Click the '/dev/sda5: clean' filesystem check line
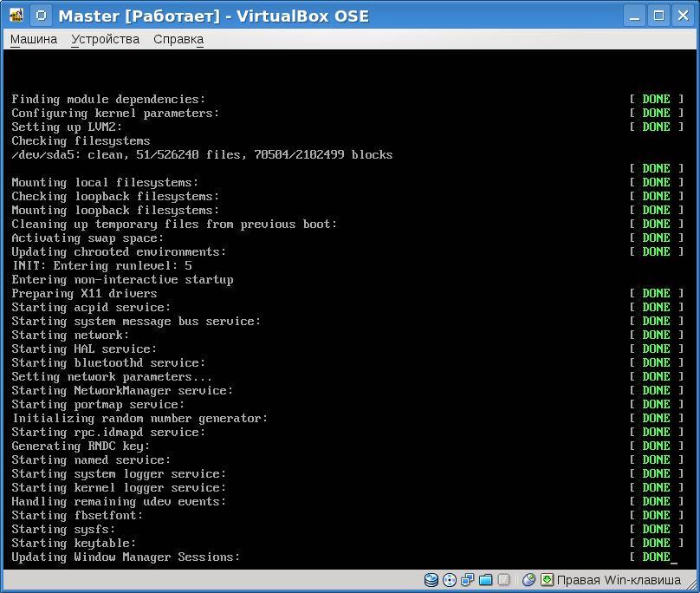This screenshot has width=700, height=593. click(202, 154)
